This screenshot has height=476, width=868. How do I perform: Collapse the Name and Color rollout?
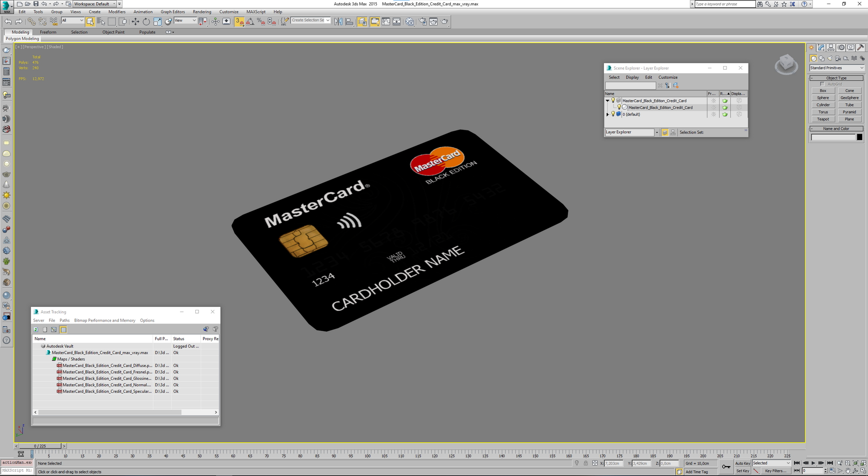point(836,129)
